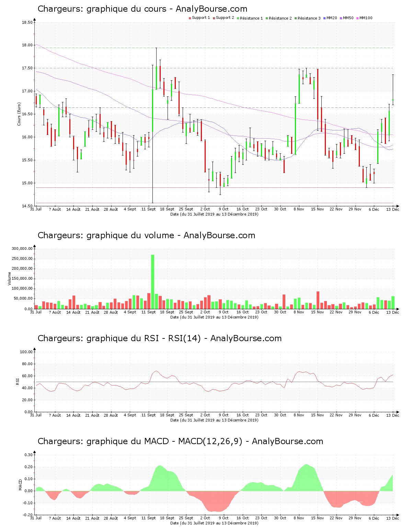Click '29 Nov' on the RSI chart axis
The height and width of the screenshot is (532, 412).
tap(355, 415)
